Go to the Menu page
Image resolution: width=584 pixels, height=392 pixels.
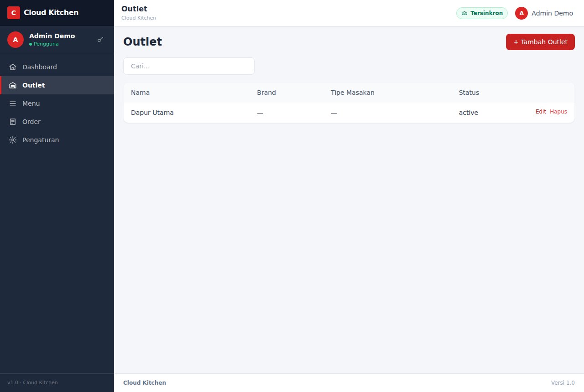point(57,103)
